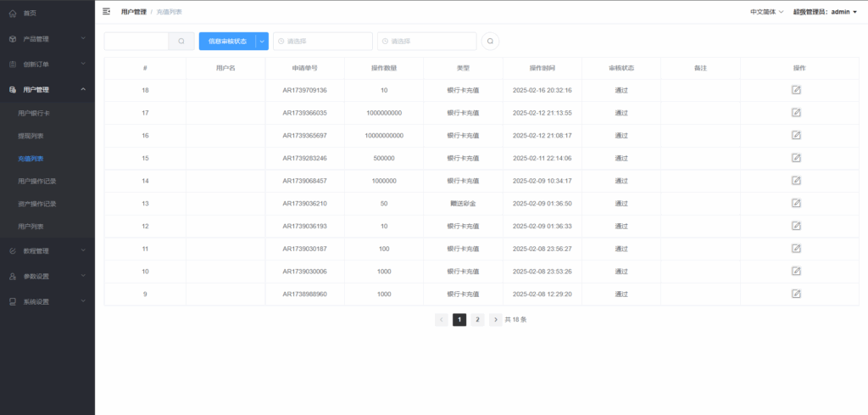Click the 创新订单 icon in sidebar
The image size is (868, 415).
(13, 64)
